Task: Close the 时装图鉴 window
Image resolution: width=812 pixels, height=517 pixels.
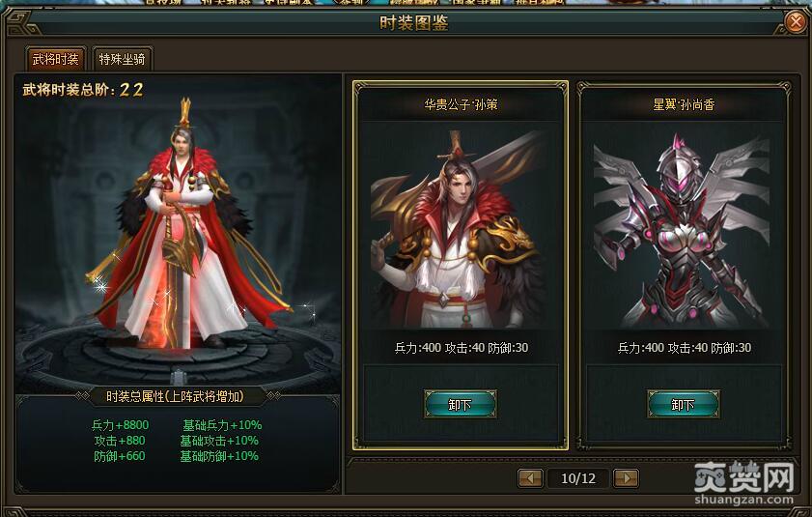Action: 795,22
